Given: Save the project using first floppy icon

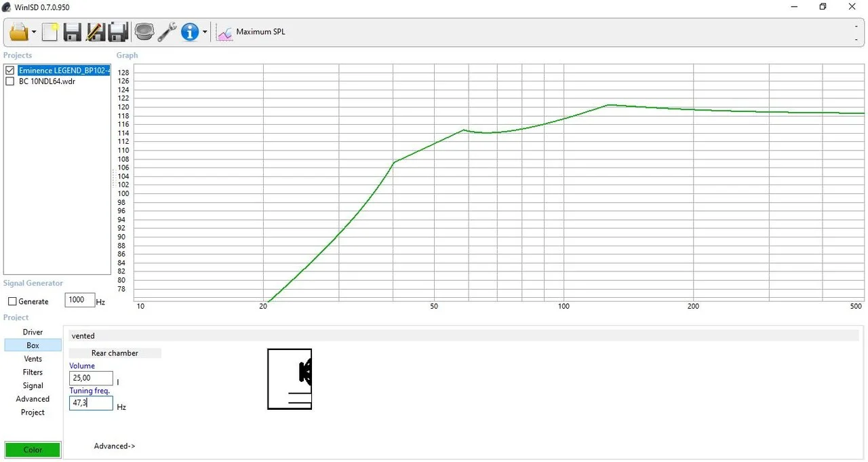Looking at the screenshot, I should [x=73, y=32].
